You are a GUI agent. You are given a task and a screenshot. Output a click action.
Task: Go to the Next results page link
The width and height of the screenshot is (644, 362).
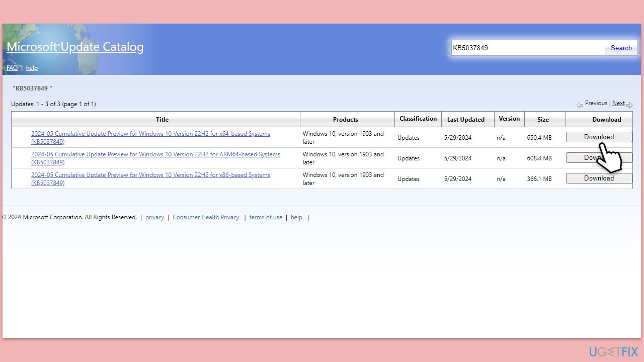[x=618, y=103]
